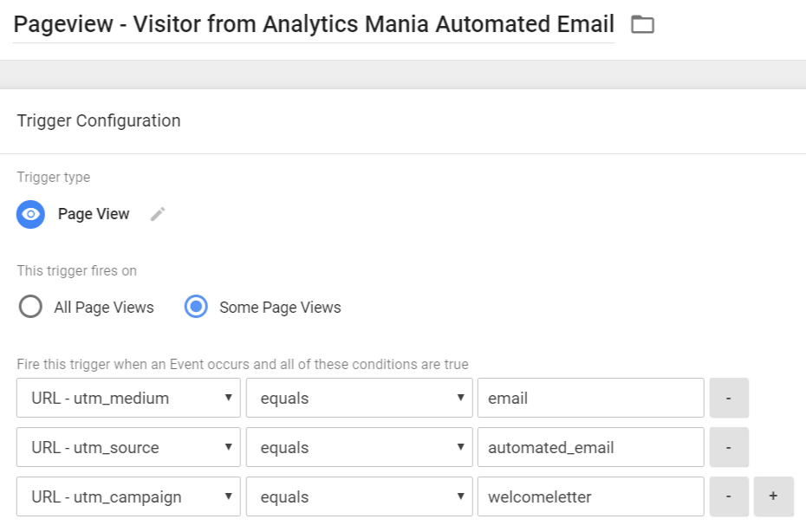The height and width of the screenshot is (532, 806).
Task: Remove the utm_campaign condition with minus button
Action: pyautogui.click(x=729, y=497)
